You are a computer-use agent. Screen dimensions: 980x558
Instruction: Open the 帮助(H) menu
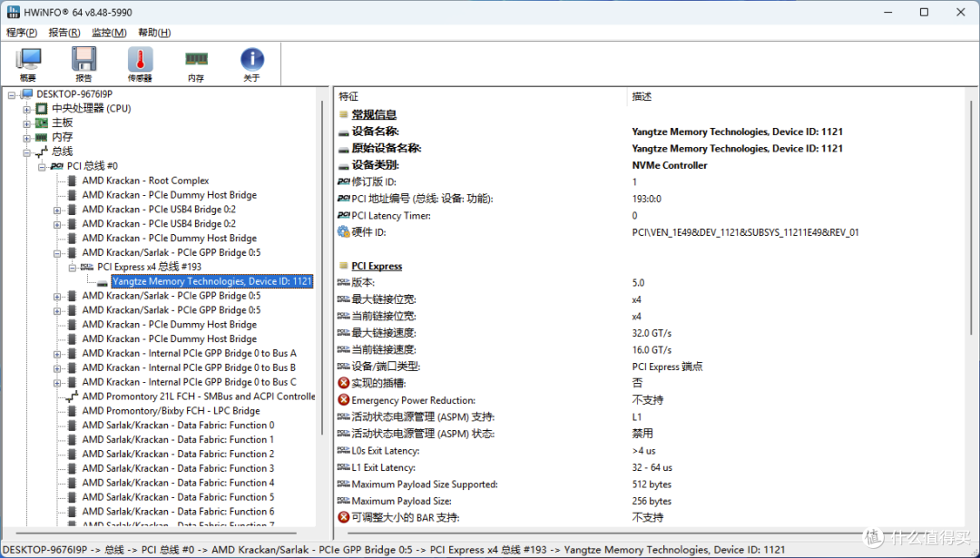point(154,33)
